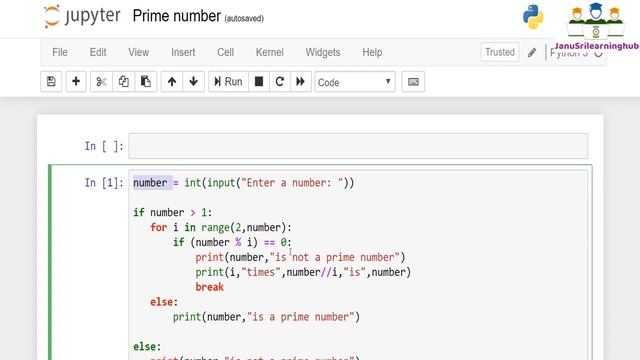The width and height of the screenshot is (640, 360).
Task: Open the Edit menu
Action: (x=98, y=52)
